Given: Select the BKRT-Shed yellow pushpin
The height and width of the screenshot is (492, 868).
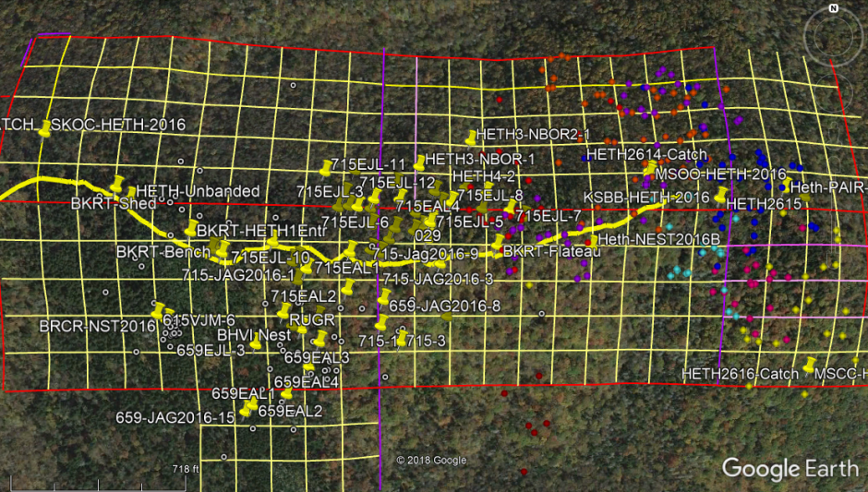Looking at the screenshot, I should (x=116, y=183).
